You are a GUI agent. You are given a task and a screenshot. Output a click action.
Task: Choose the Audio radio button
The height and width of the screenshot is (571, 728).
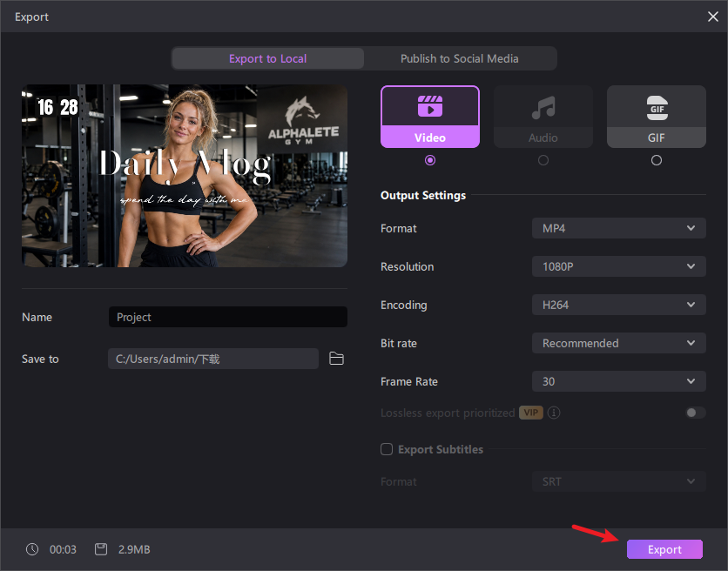point(543,160)
